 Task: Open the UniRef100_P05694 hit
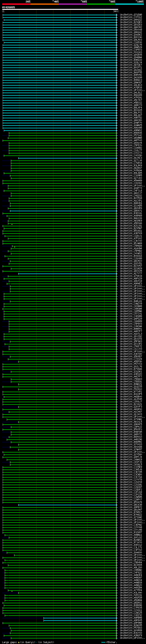pyautogui.click(x=131, y=170)
